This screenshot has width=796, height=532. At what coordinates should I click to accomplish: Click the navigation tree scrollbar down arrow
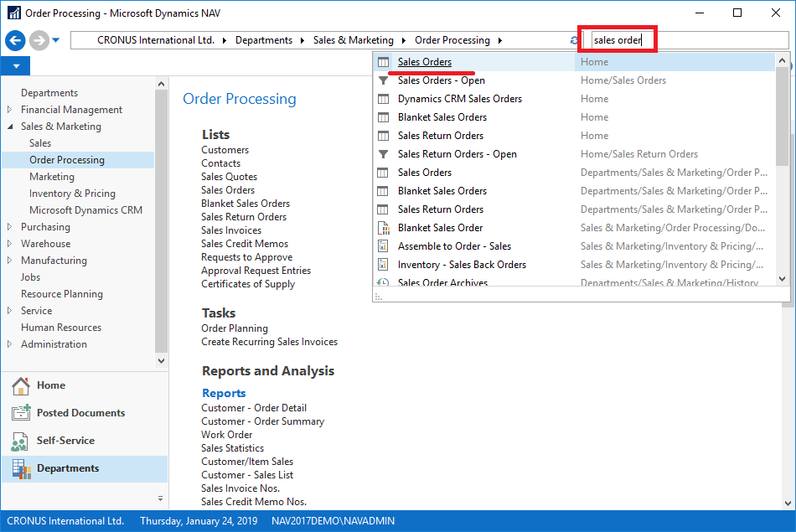161,361
